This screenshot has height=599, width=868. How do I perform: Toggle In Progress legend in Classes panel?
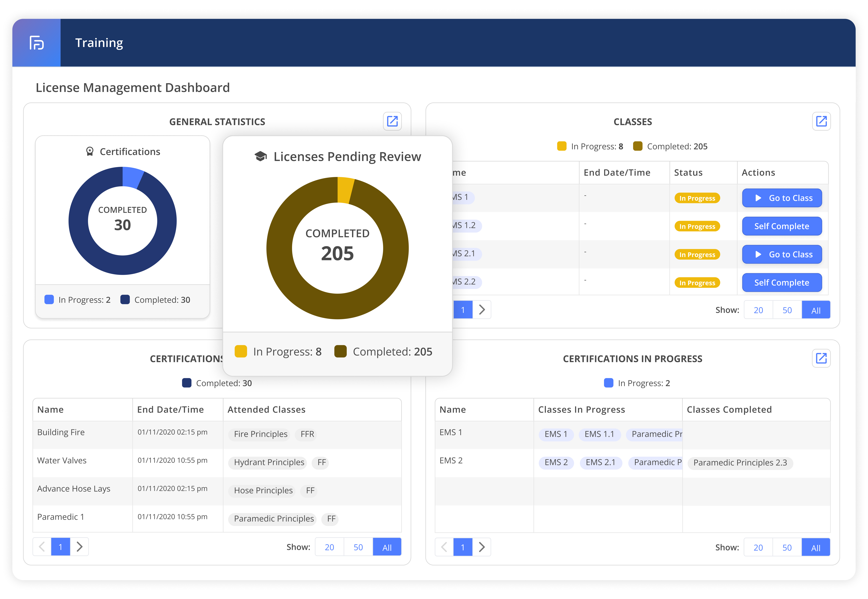point(562,146)
